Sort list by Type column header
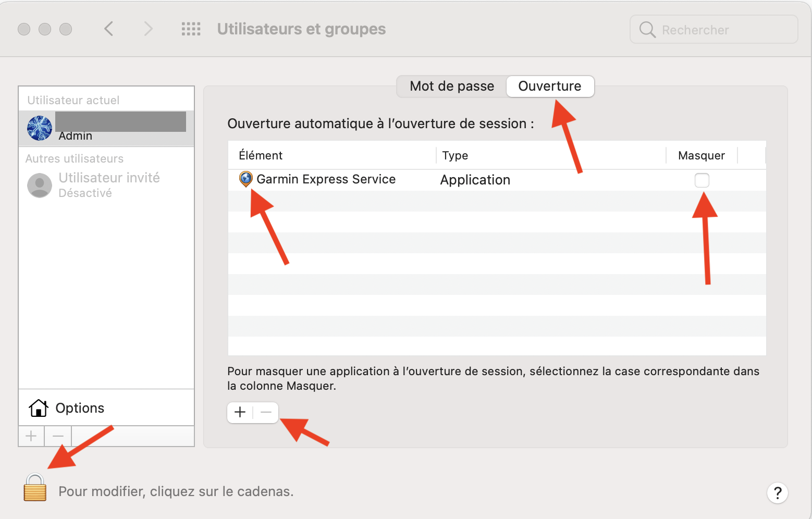This screenshot has width=812, height=519. (x=455, y=155)
